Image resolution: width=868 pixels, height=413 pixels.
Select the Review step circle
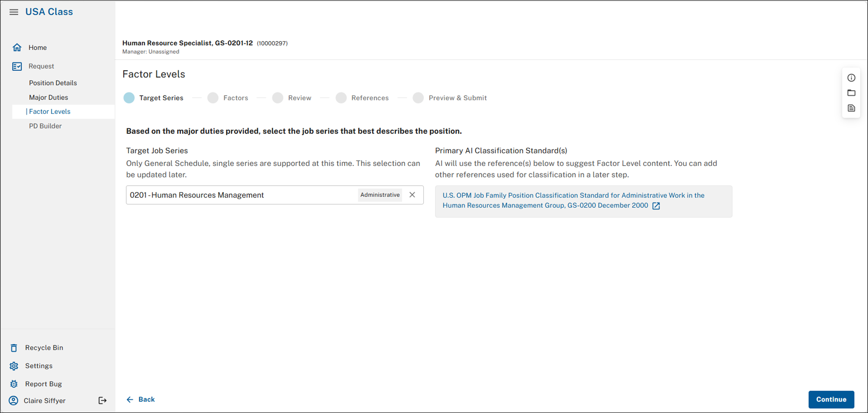tap(278, 98)
